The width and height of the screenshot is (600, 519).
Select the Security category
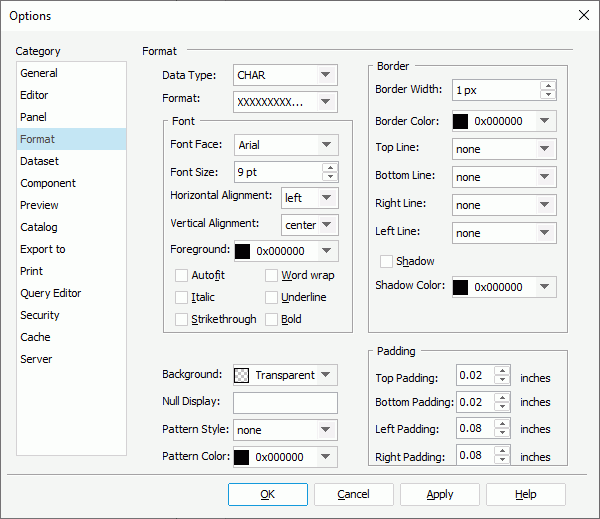71,315
